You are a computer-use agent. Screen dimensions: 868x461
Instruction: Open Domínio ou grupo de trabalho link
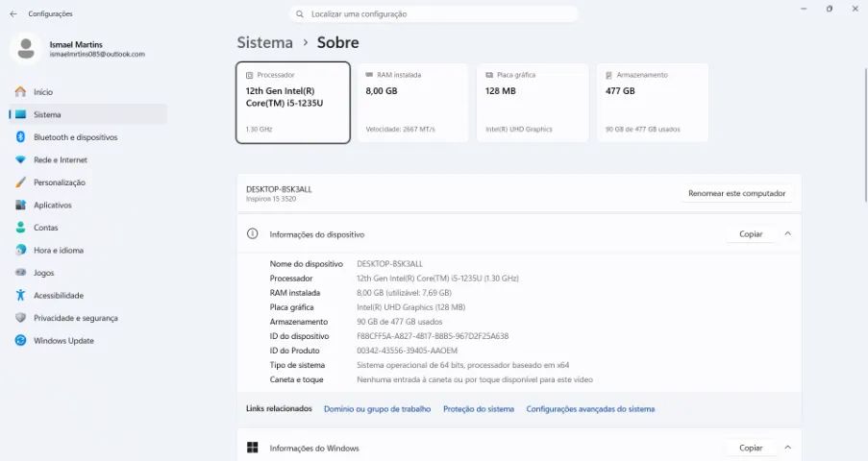click(377, 409)
